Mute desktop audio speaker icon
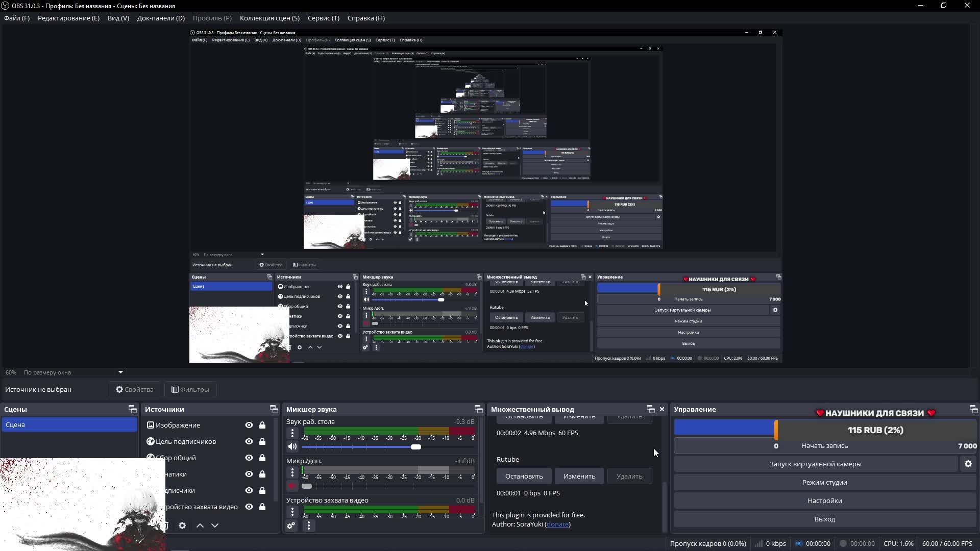 292,447
